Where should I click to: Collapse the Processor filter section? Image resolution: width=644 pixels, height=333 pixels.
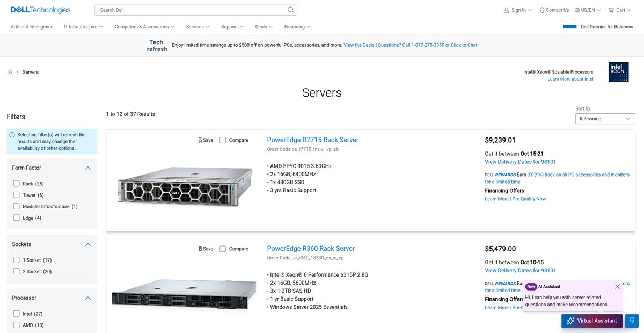coord(88,298)
